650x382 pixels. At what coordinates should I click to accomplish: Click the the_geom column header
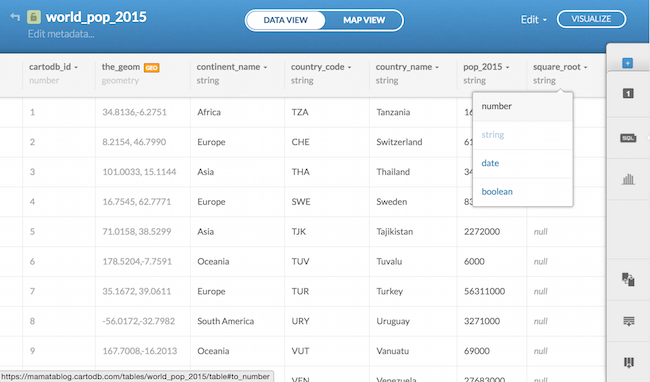tap(121, 67)
